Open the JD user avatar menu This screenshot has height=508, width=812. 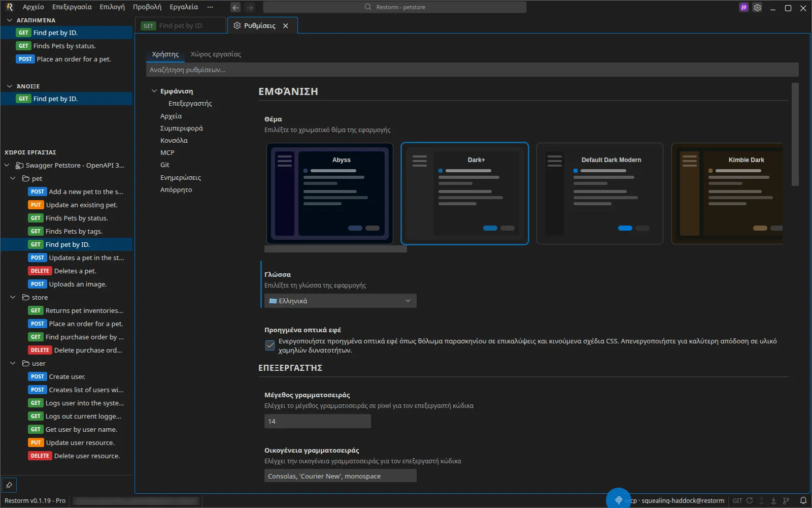click(743, 7)
